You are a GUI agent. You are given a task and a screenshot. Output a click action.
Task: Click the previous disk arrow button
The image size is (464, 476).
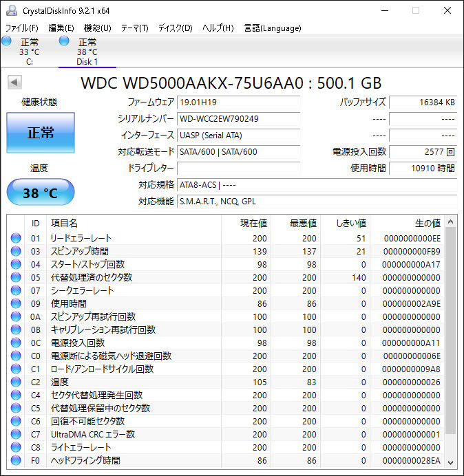click(14, 82)
